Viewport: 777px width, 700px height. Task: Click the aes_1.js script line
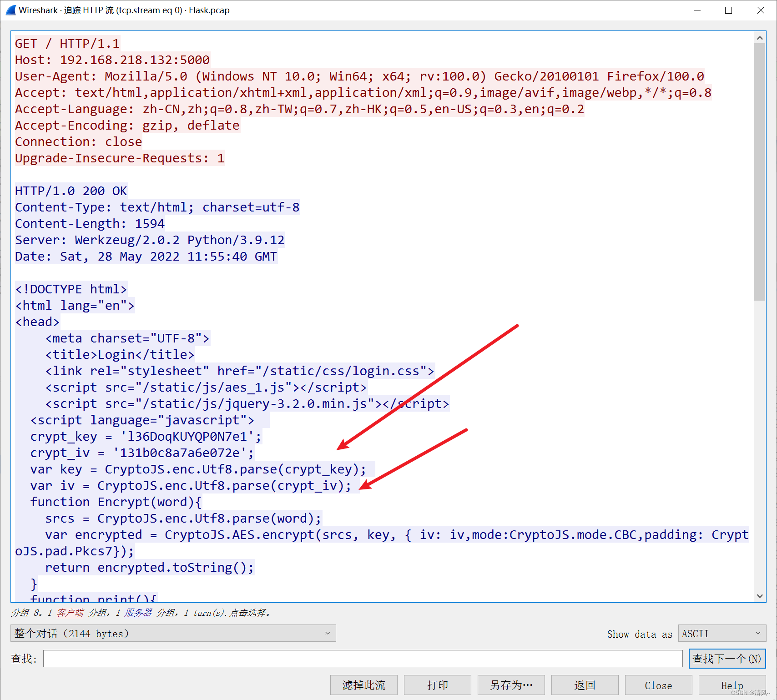click(206, 388)
